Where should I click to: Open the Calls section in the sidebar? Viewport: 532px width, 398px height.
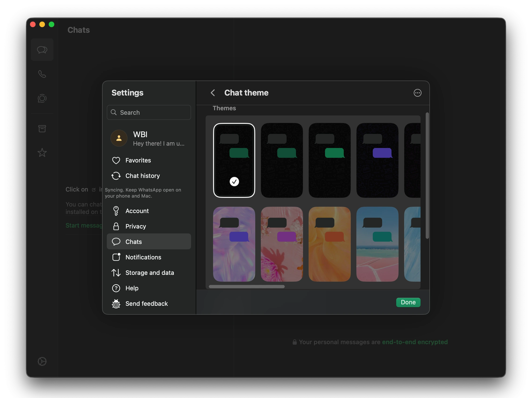pyautogui.click(x=42, y=74)
